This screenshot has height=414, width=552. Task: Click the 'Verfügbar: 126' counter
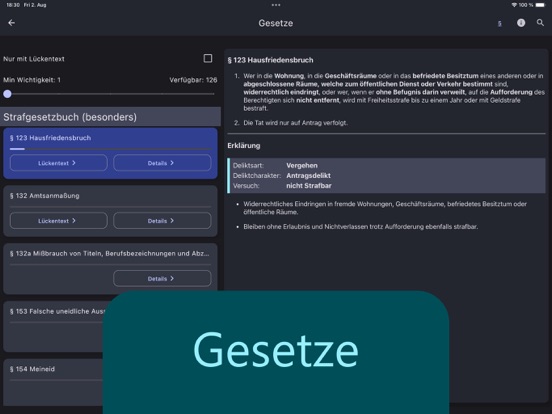[x=193, y=80]
